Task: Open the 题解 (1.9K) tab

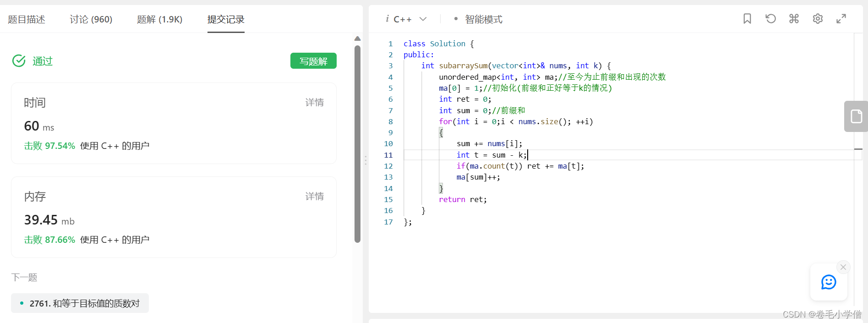Action: (160, 19)
